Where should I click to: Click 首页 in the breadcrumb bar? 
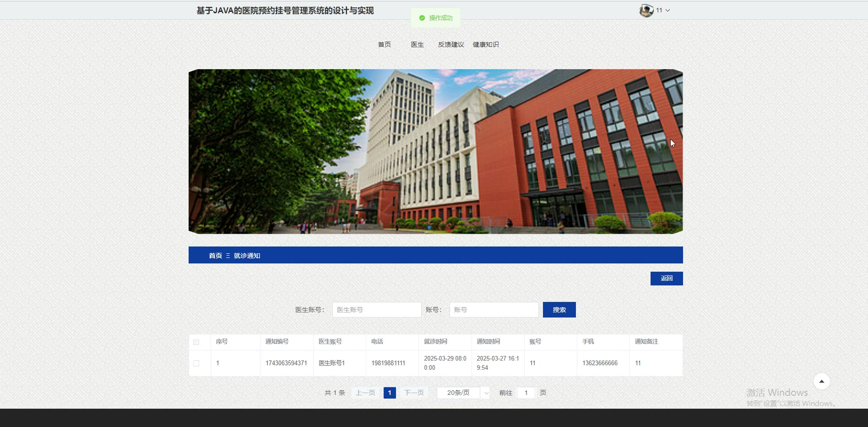215,256
